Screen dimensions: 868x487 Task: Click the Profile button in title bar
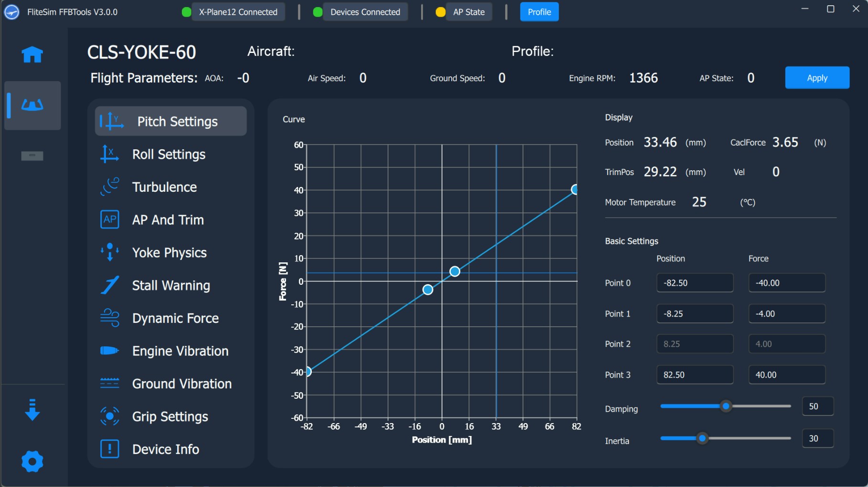click(539, 12)
